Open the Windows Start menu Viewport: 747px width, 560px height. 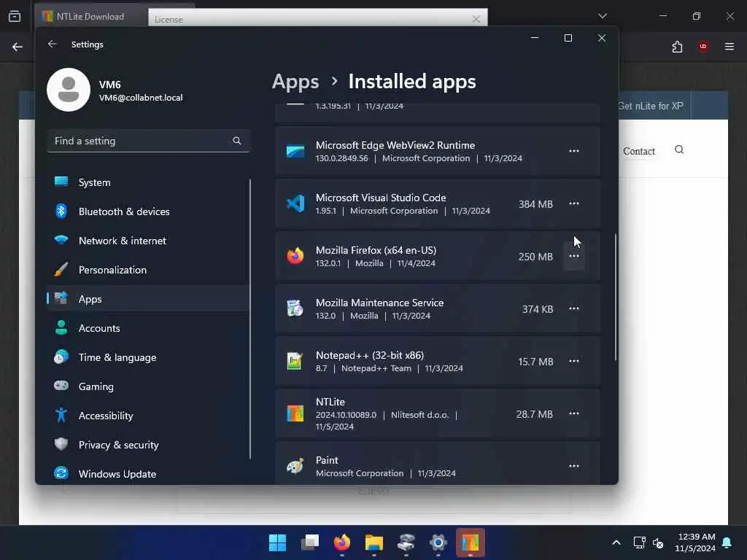pos(277,542)
